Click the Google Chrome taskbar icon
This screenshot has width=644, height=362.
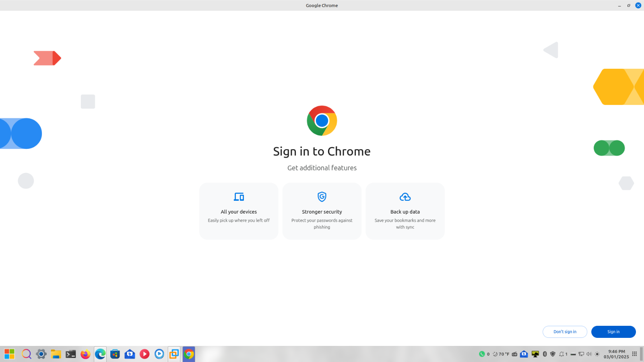(x=189, y=354)
